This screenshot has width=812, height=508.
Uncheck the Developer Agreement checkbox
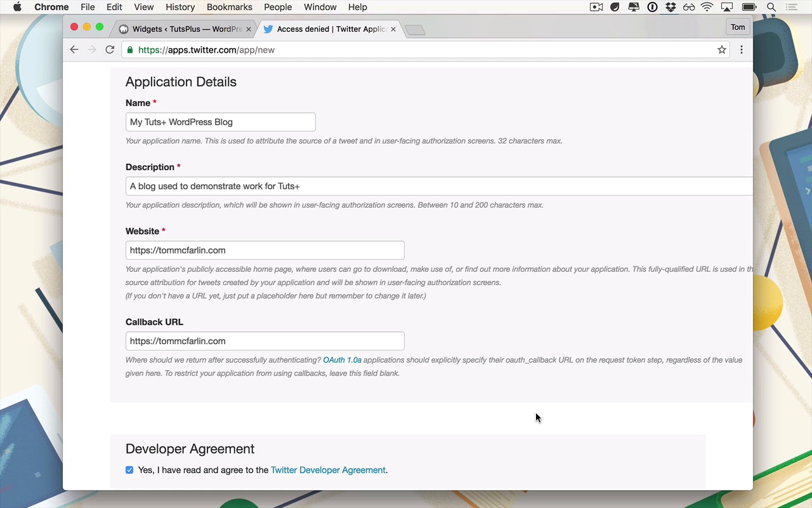129,470
